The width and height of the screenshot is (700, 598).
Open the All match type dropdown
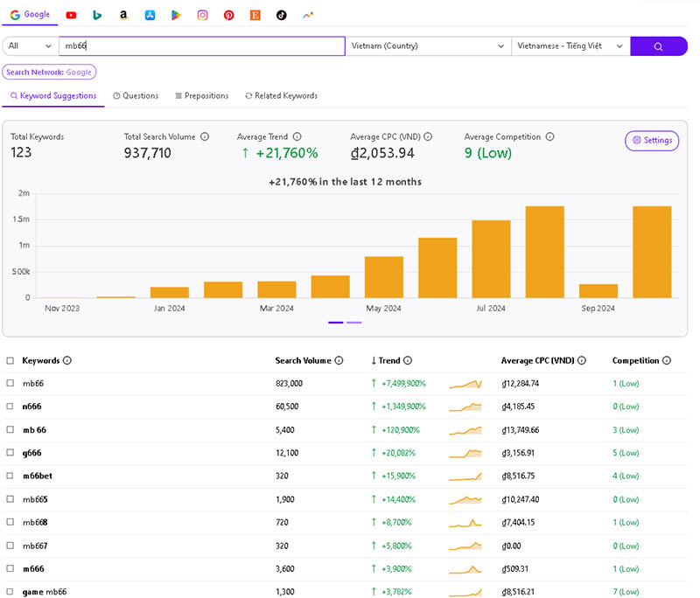point(30,46)
